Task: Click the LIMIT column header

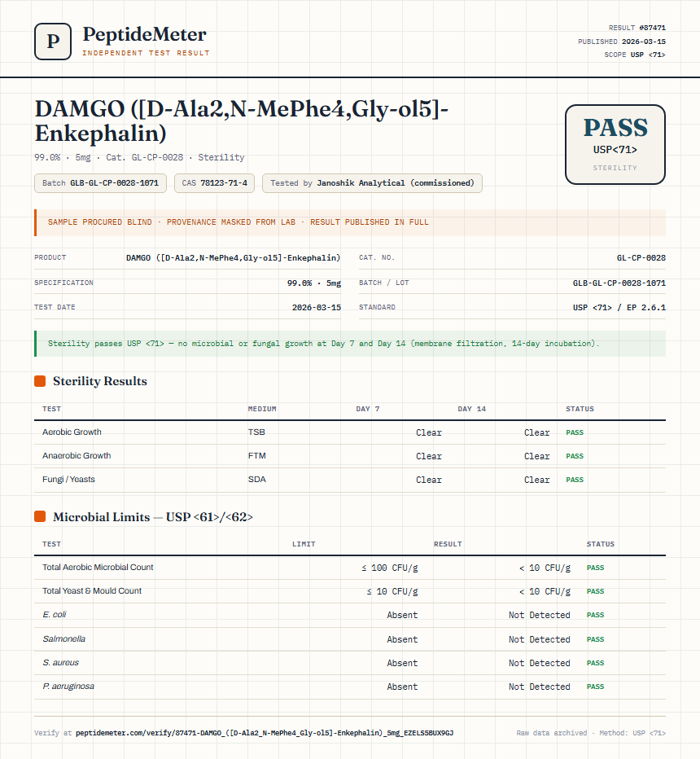Action: pos(304,544)
